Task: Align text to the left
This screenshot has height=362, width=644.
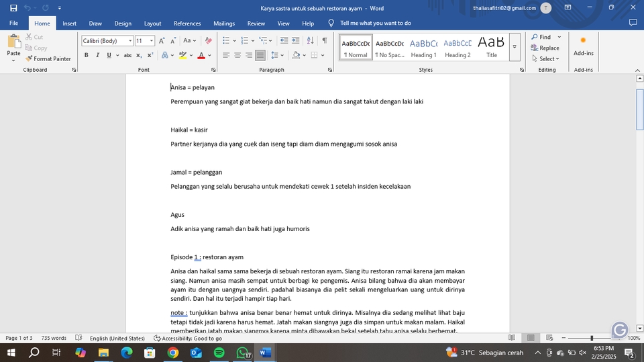Action: (226, 55)
